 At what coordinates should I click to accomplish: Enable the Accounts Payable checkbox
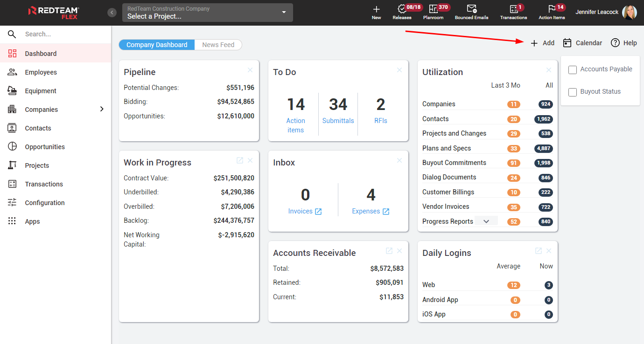[x=573, y=70]
